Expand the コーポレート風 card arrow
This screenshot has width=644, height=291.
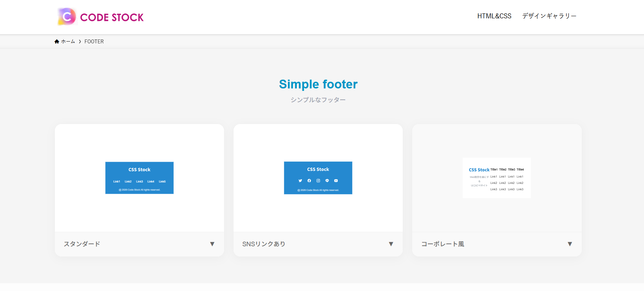click(x=570, y=244)
